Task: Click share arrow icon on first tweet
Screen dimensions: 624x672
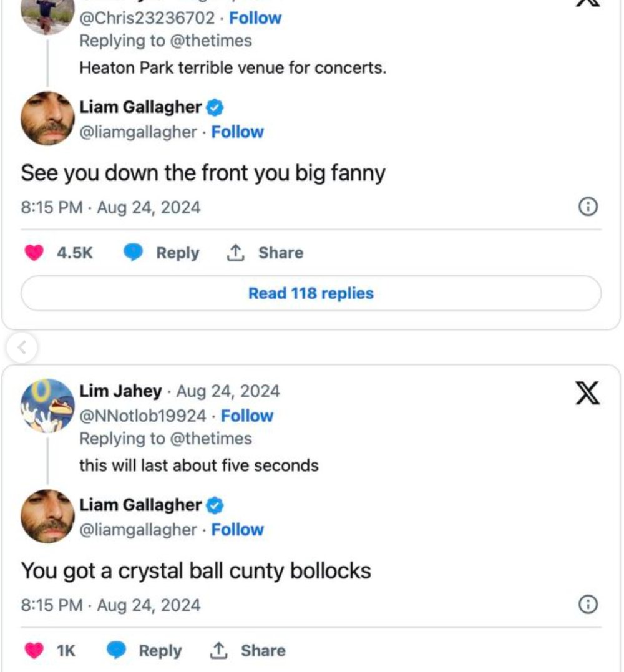Action: click(x=235, y=253)
